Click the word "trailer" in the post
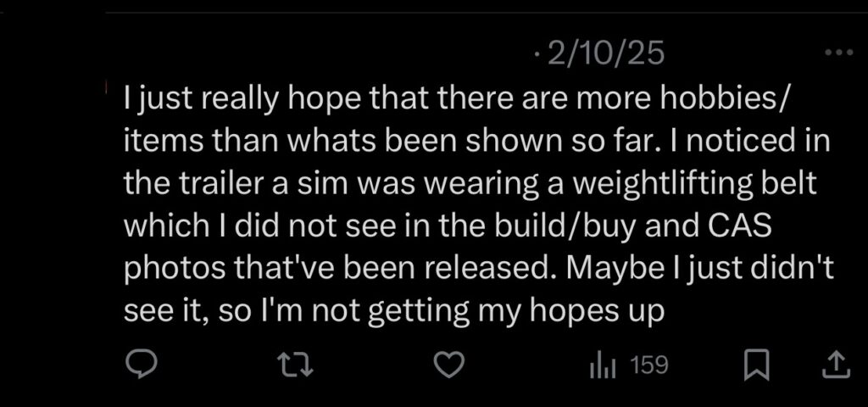868x407 pixels. coord(220,184)
